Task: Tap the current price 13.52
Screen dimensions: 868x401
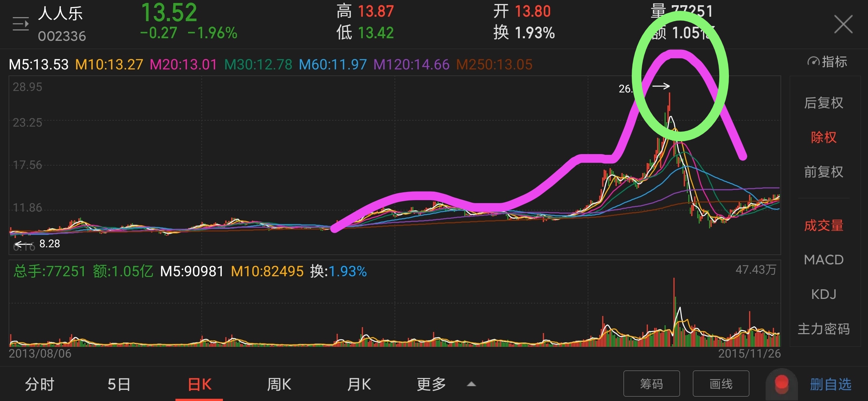Action: (x=169, y=13)
